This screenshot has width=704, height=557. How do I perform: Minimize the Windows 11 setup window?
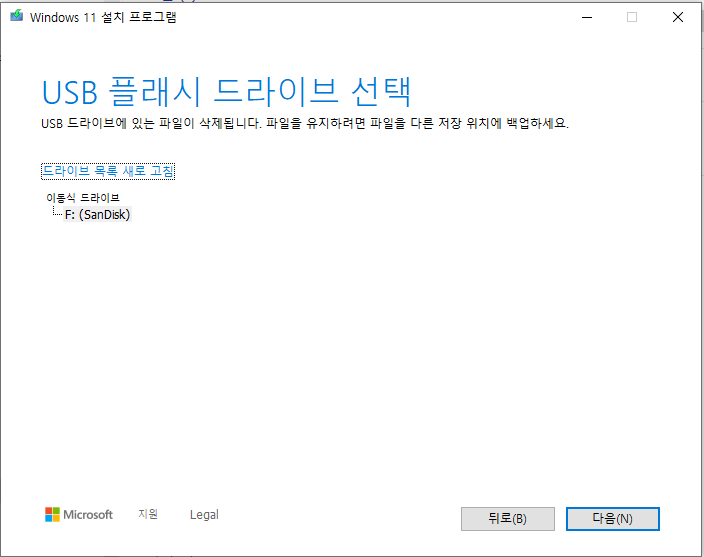click(587, 18)
